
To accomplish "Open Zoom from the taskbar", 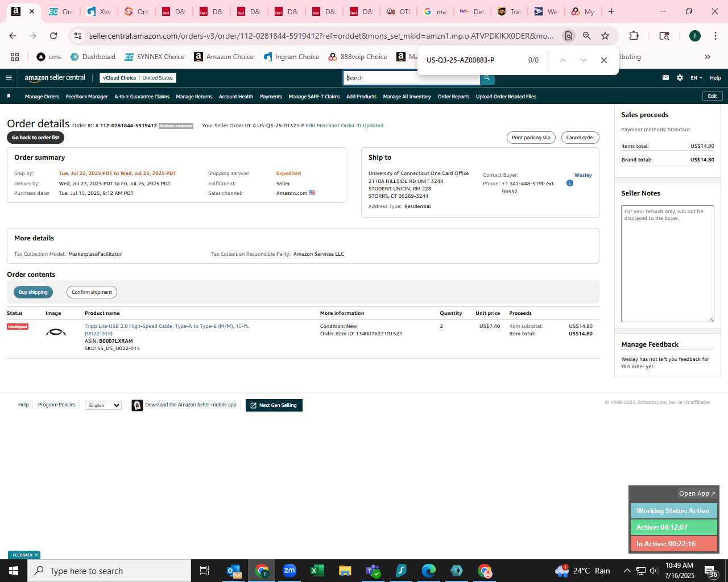I will coord(289,571).
